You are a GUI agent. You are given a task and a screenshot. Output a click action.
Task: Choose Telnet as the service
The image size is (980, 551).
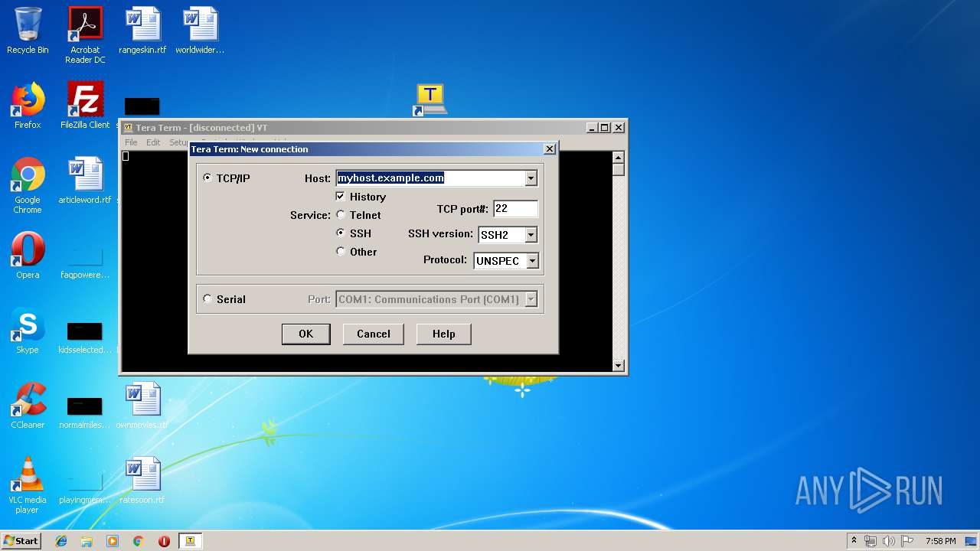[x=341, y=215]
